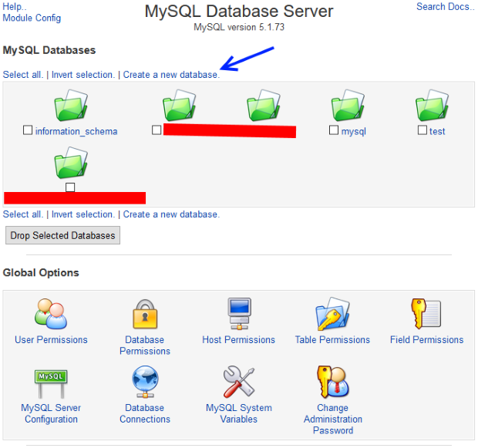Screen dimensions: 478x448
Task: Open the Host Permissions text link
Action: (x=239, y=340)
